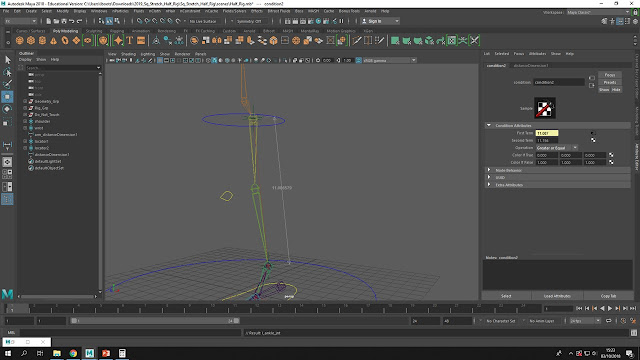Choose the Paint Selection tool

click(x=7, y=84)
